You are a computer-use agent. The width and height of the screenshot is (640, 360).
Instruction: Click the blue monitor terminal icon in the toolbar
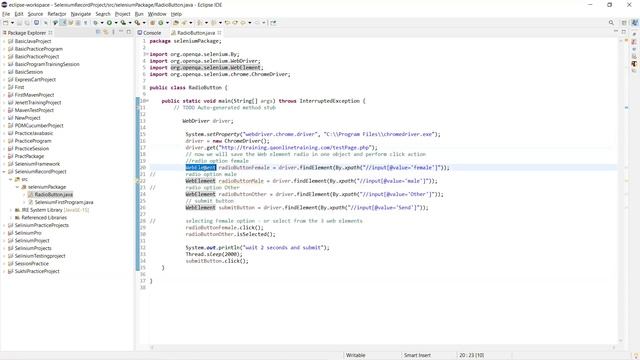36,23
